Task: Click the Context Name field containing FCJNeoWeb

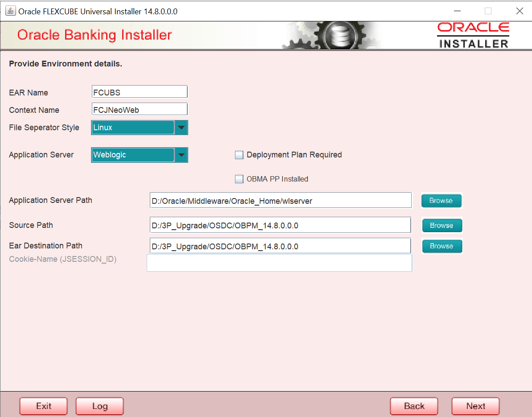Action: [x=140, y=110]
